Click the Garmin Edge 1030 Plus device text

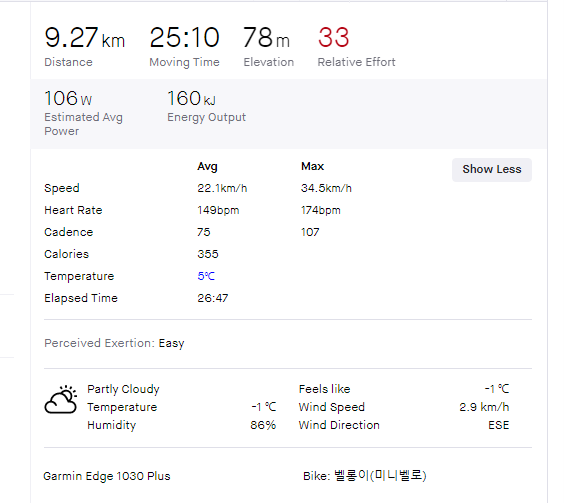107,476
